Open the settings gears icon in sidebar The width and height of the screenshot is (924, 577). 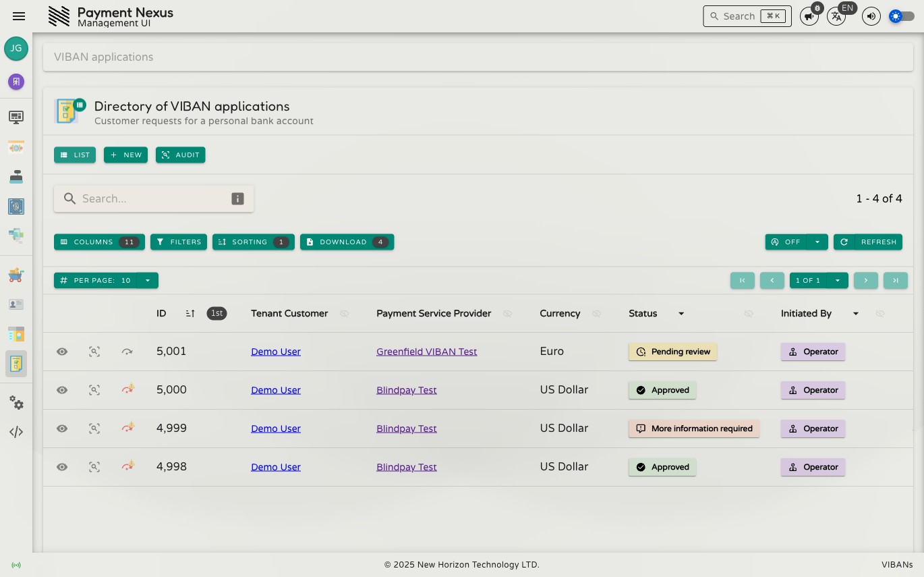point(16,403)
